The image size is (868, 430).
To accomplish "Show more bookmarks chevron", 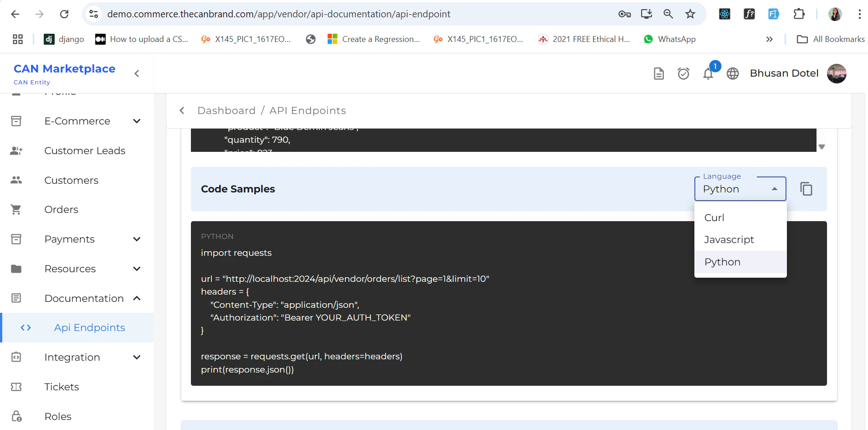I will [770, 39].
